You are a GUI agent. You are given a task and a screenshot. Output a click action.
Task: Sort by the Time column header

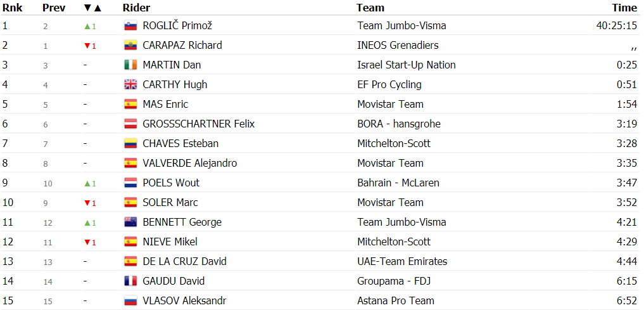(625, 8)
